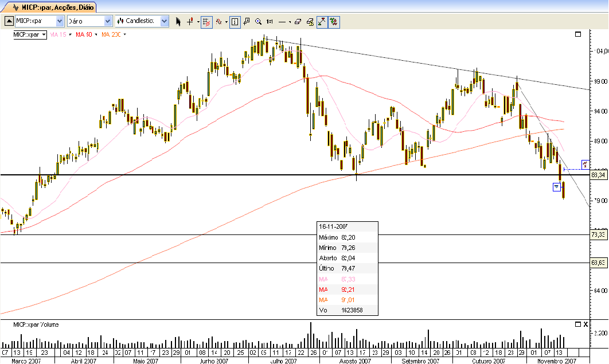Image resolution: width=609 pixels, height=364 pixels.
Task: Open the data window icon beside the info toggle
Action: [247, 22]
